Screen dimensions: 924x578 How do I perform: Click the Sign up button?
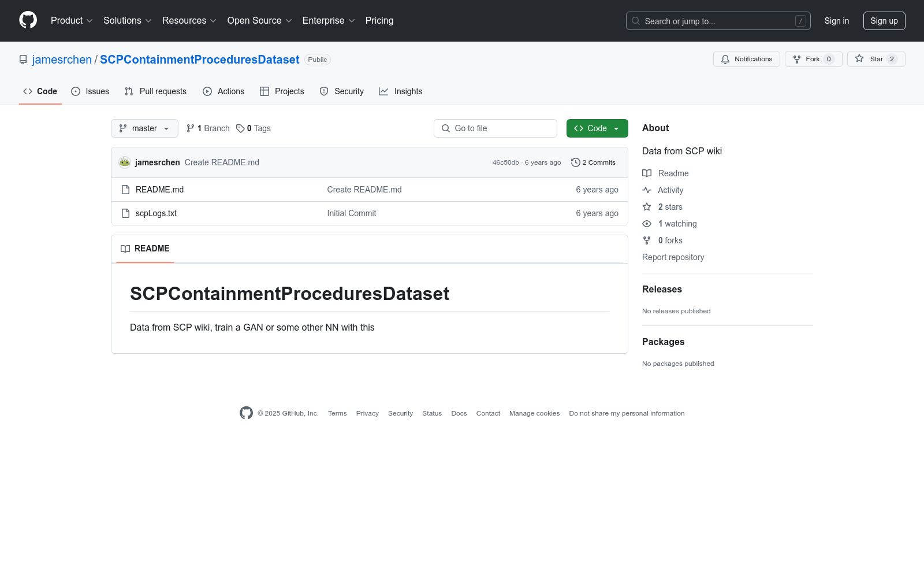tap(884, 21)
